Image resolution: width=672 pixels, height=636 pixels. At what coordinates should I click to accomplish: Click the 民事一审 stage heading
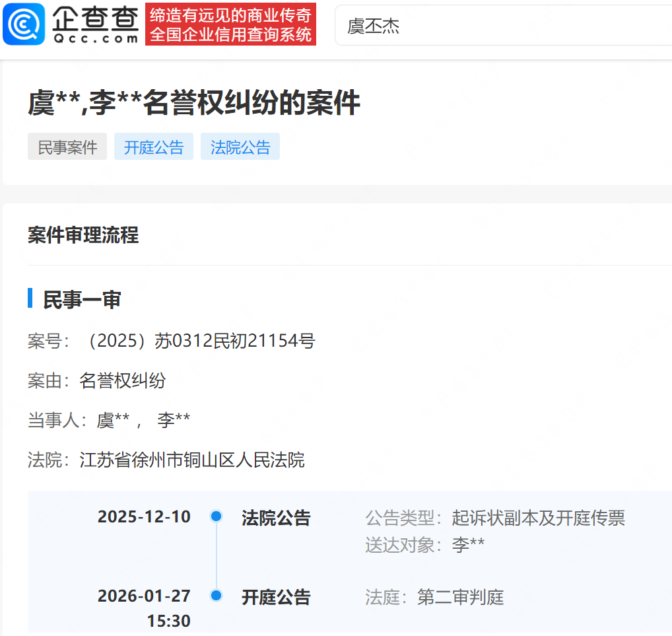click(82, 299)
